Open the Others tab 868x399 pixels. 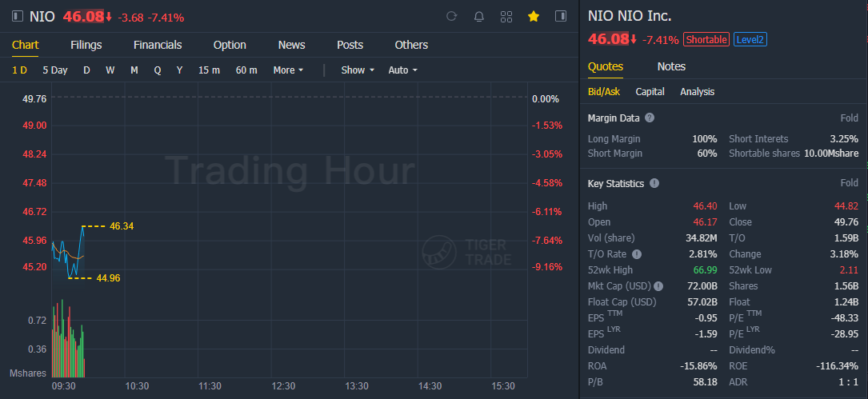(x=411, y=45)
